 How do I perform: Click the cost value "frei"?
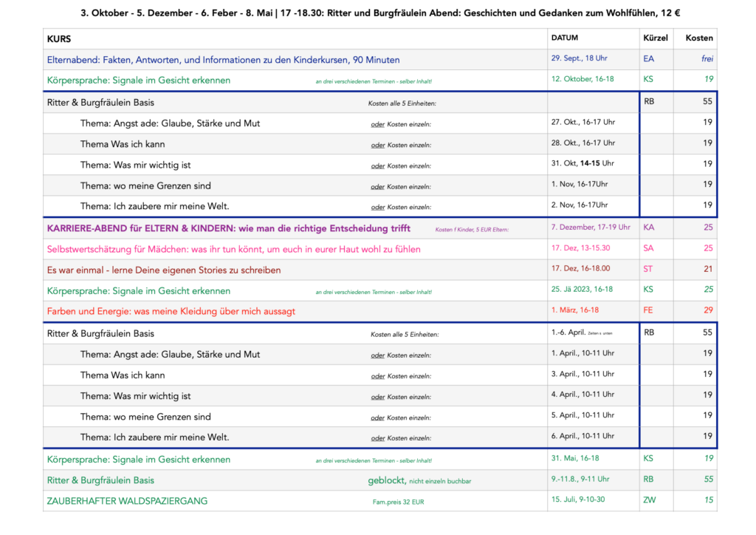[x=707, y=59]
